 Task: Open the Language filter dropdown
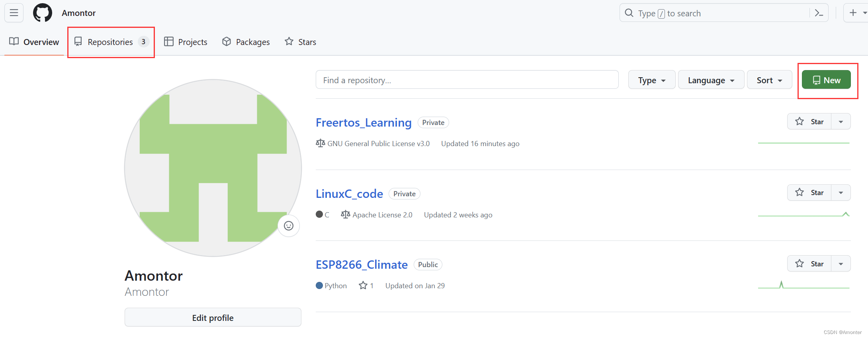(711, 80)
